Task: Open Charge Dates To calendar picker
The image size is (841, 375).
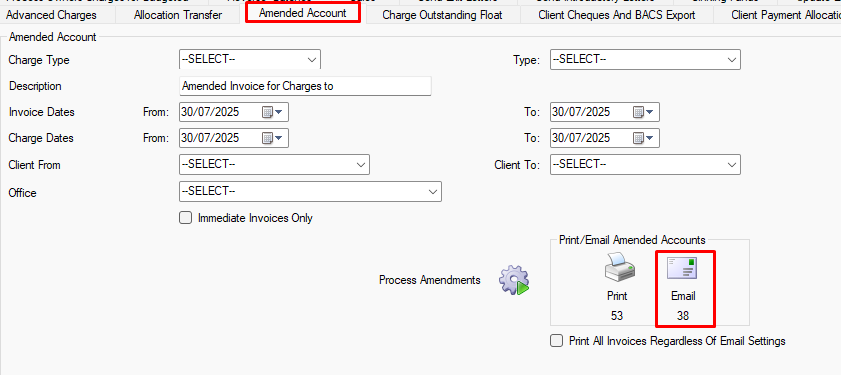Action: tap(642, 138)
